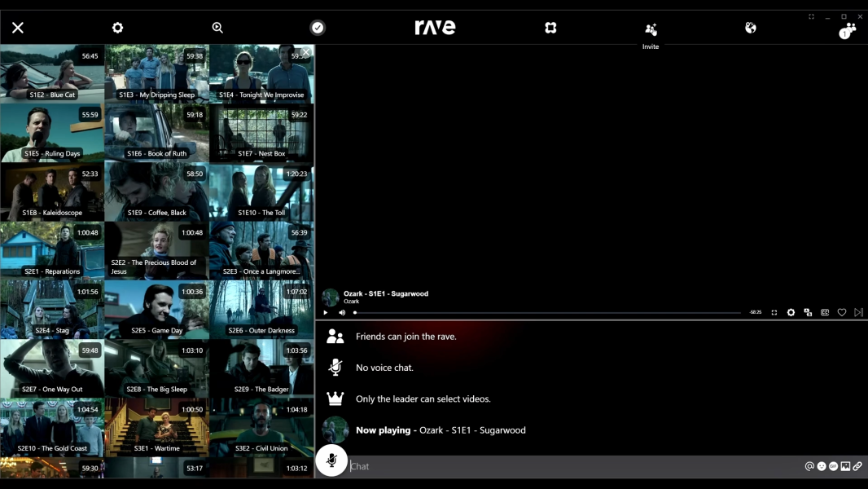Select episode S1E8 - Kaleidoscope
Screen dimensions: 868x489
pos(52,192)
